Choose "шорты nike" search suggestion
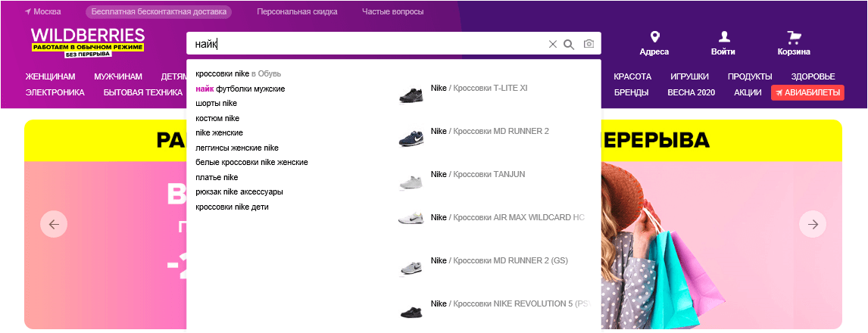The width and height of the screenshot is (868, 333). pos(217,104)
